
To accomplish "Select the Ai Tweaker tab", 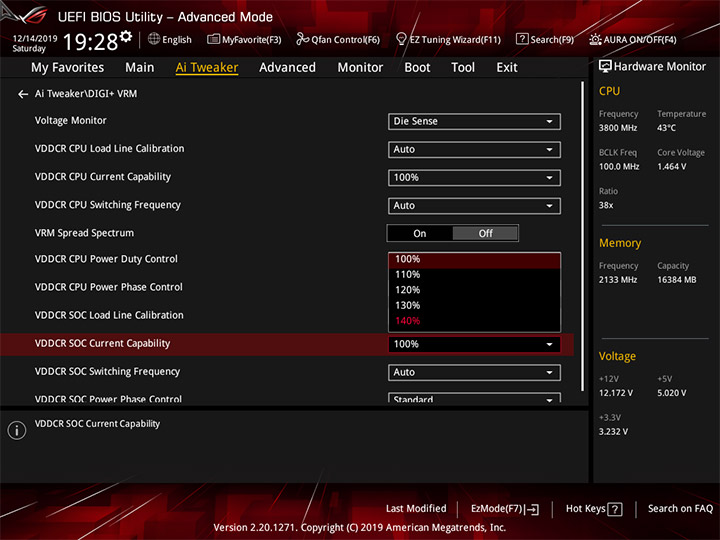I will pos(207,68).
